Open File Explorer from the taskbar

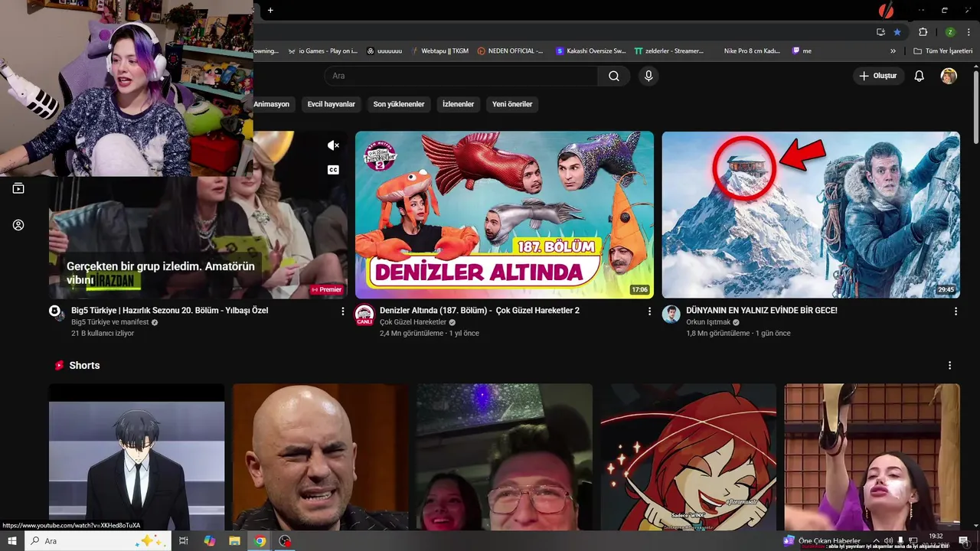click(234, 541)
